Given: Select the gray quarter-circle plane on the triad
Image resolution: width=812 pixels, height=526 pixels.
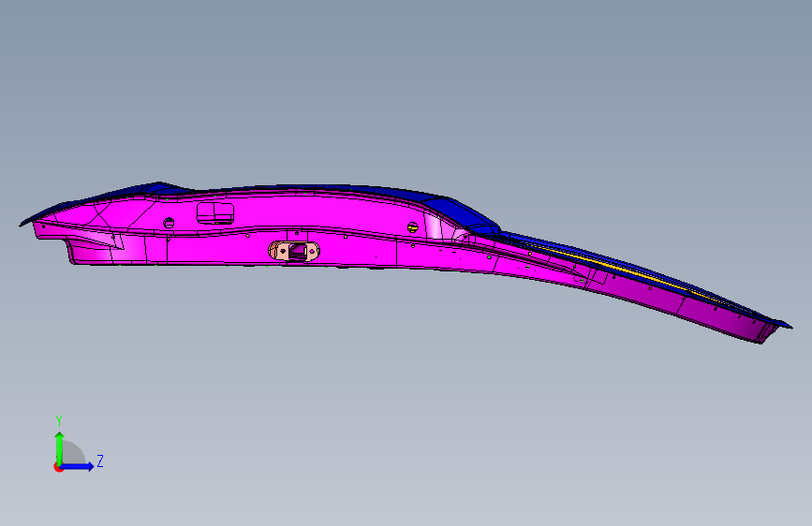Looking at the screenshot, I should tap(73, 452).
